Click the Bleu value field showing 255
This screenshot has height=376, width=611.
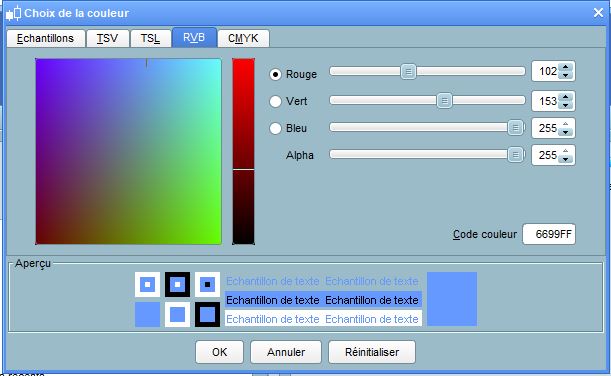point(546,128)
